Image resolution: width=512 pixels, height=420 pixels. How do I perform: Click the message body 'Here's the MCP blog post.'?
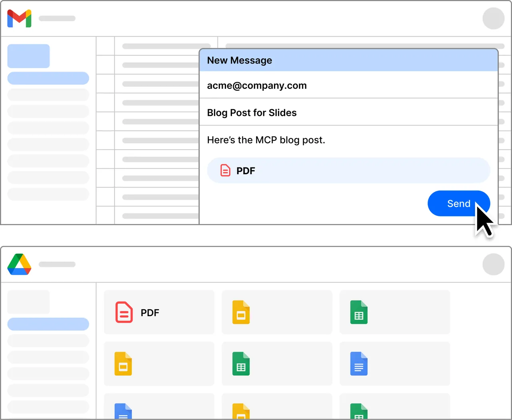click(x=266, y=140)
